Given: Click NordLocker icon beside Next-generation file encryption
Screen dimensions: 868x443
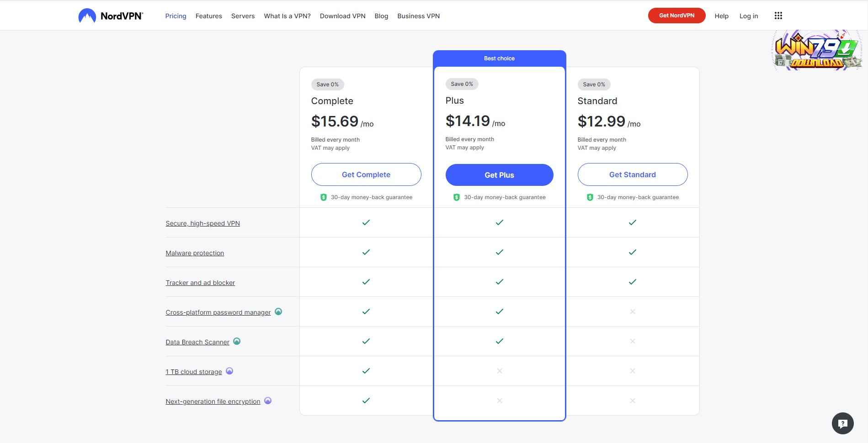Looking at the screenshot, I should 268,401.
